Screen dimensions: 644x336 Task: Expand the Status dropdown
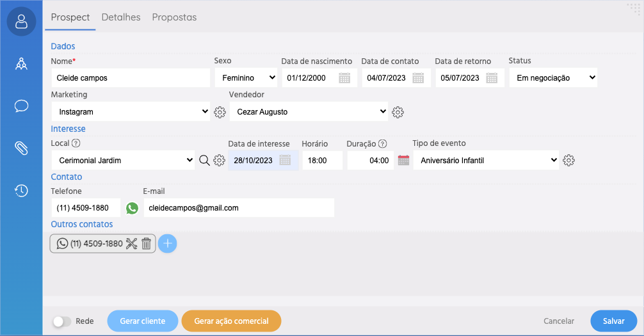pyautogui.click(x=553, y=78)
